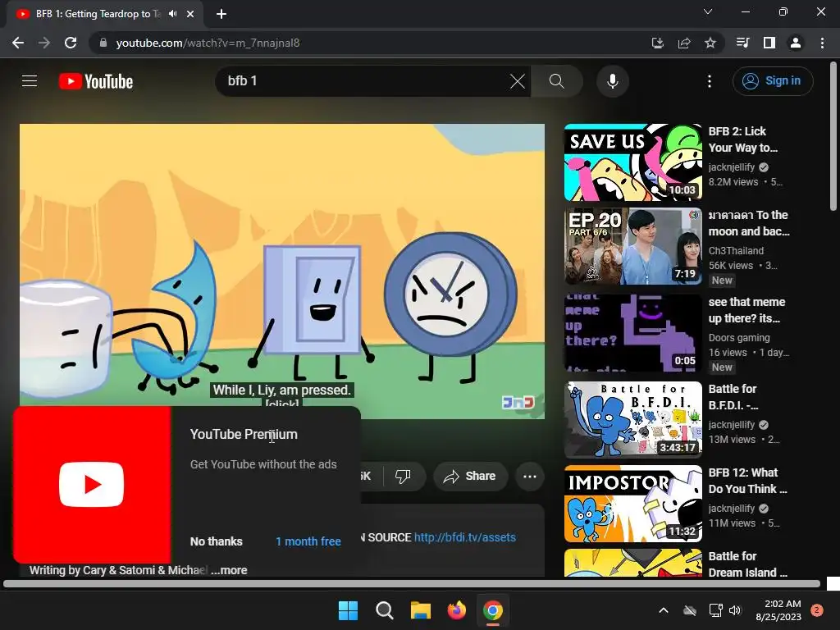Open more actions ellipsis under the video
Viewport: 840px width, 630px height.
(x=530, y=477)
